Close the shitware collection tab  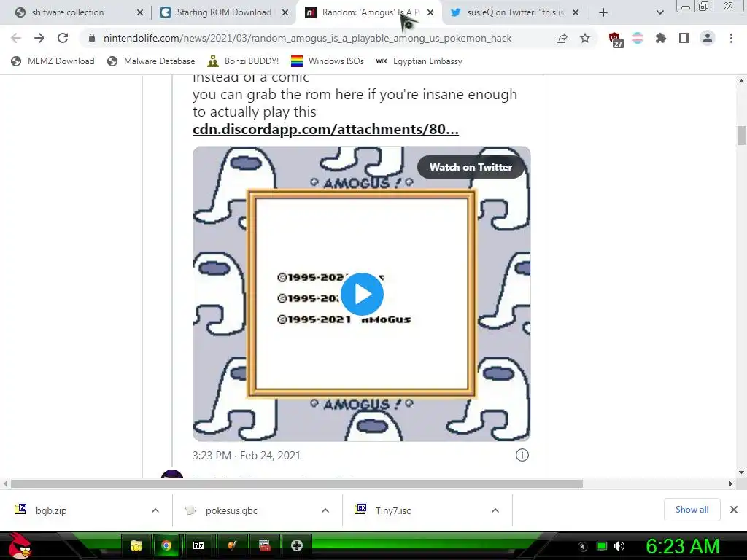139,12
